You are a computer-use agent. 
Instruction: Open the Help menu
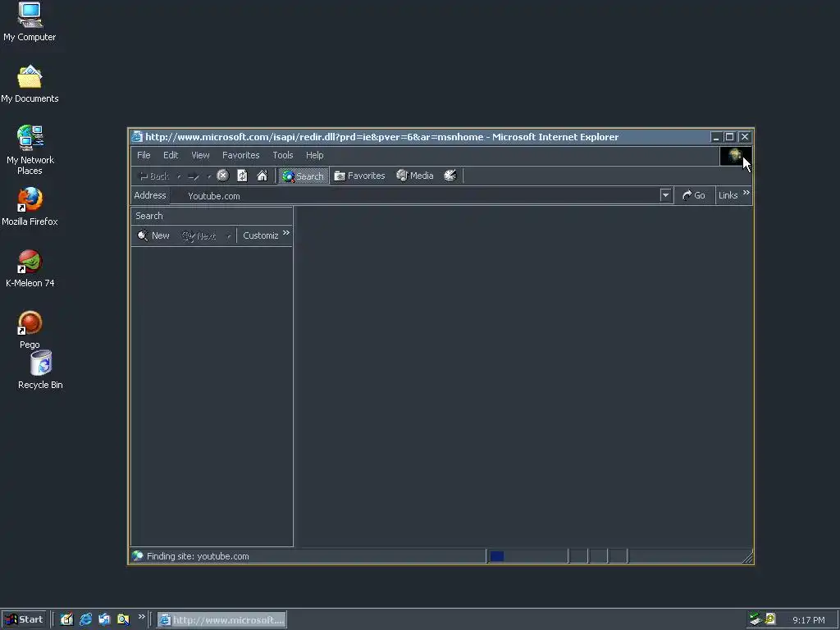[x=314, y=155]
